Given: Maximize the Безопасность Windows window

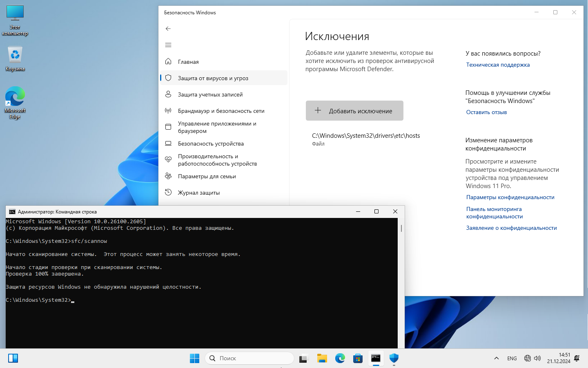Looking at the screenshot, I should coord(555,12).
